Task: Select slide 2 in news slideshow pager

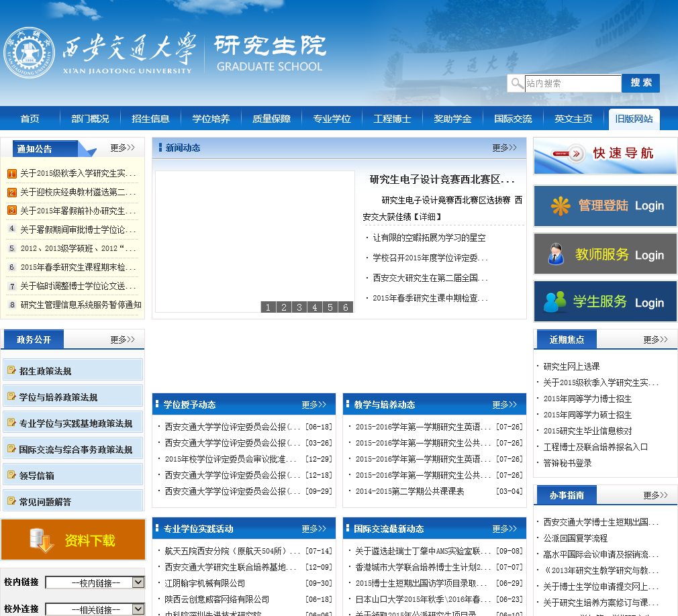Action: pos(284,307)
